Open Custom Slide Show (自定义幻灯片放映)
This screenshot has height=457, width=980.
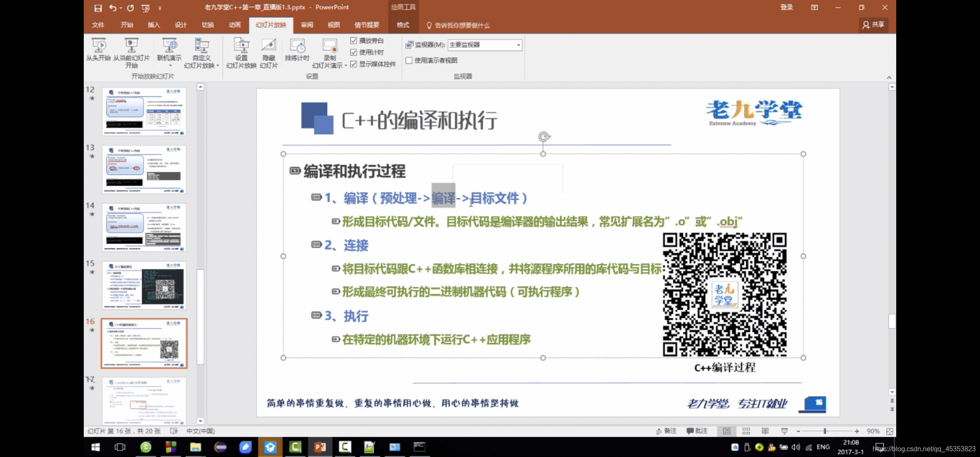201,53
